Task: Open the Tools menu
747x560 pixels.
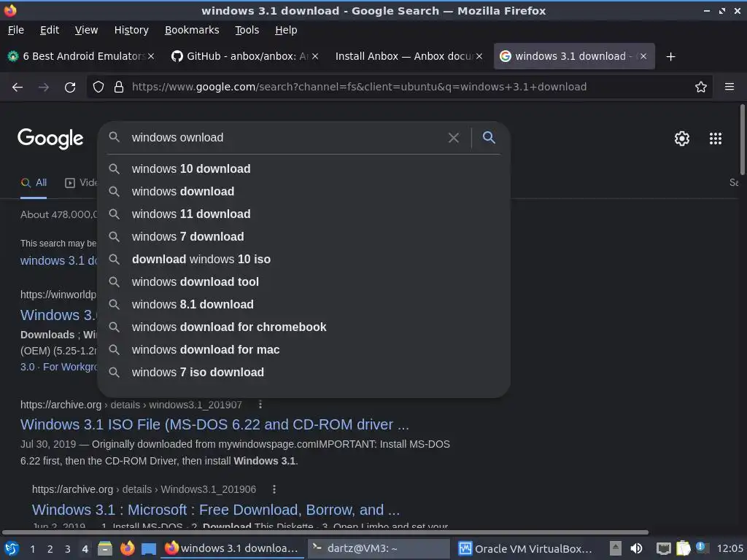Action: [x=247, y=30]
